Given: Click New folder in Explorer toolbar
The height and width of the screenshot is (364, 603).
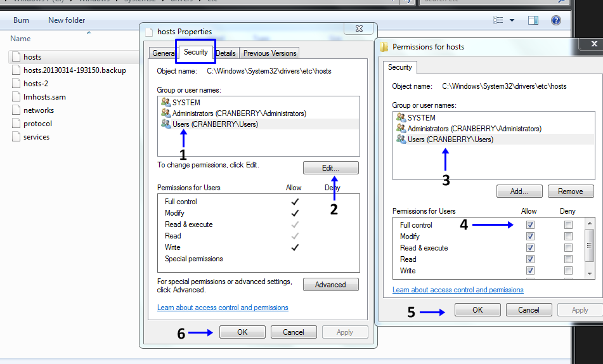Looking at the screenshot, I should (67, 20).
